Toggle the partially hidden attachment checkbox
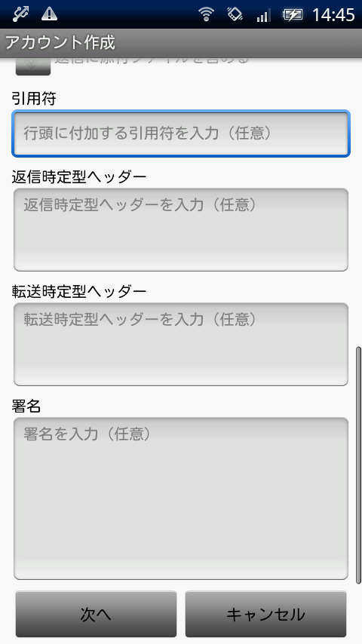The height and width of the screenshot is (644, 362). [33, 67]
